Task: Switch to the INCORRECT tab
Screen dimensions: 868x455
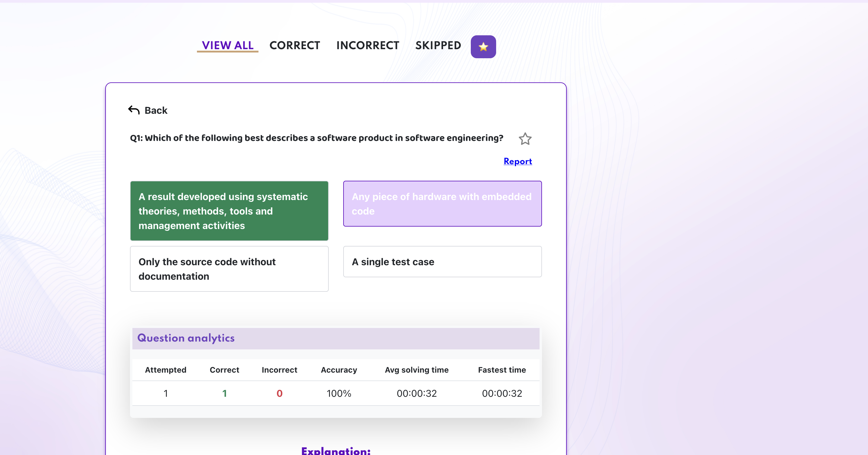Action: (x=368, y=45)
